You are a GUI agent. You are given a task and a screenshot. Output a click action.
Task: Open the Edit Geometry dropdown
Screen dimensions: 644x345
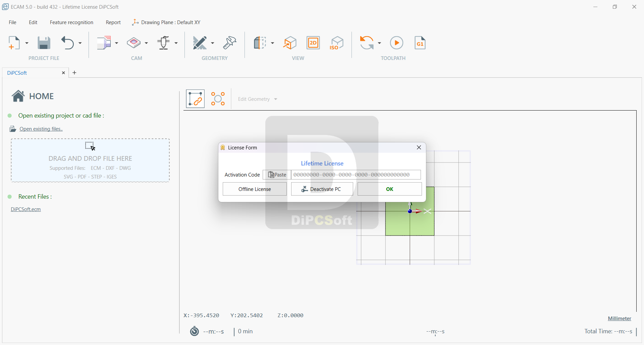257,99
